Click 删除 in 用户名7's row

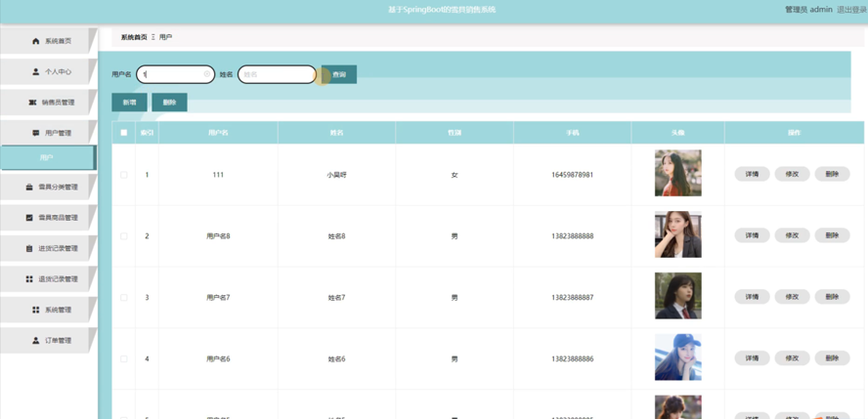point(832,297)
